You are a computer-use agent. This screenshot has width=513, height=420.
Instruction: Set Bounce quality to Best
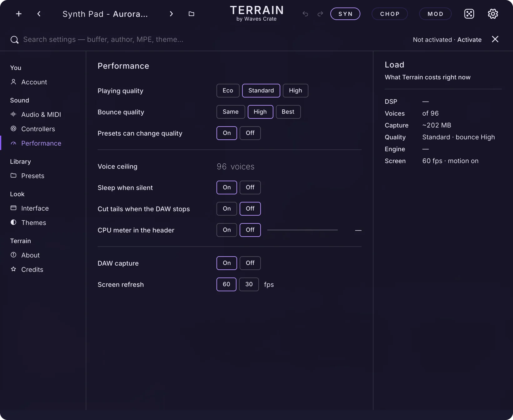coord(288,112)
